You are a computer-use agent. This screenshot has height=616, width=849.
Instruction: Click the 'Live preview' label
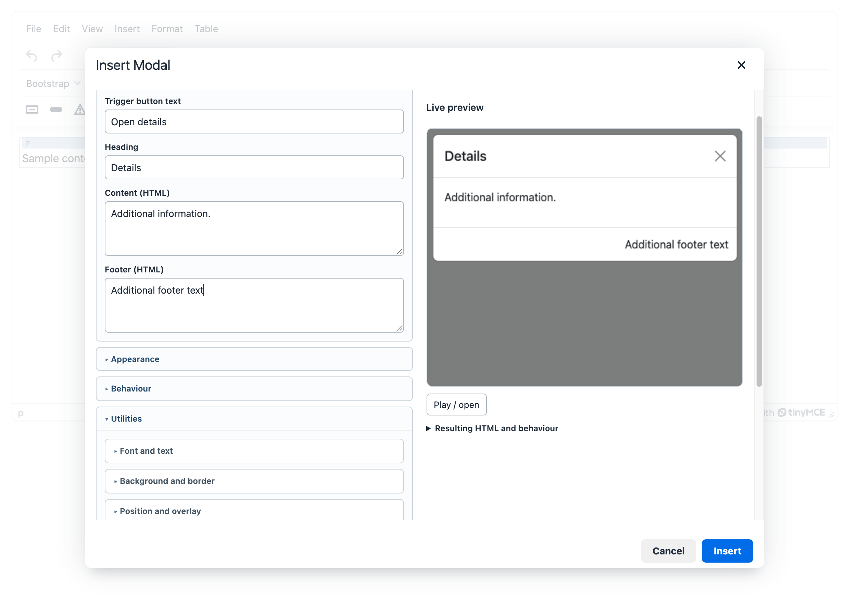[x=454, y=107]
